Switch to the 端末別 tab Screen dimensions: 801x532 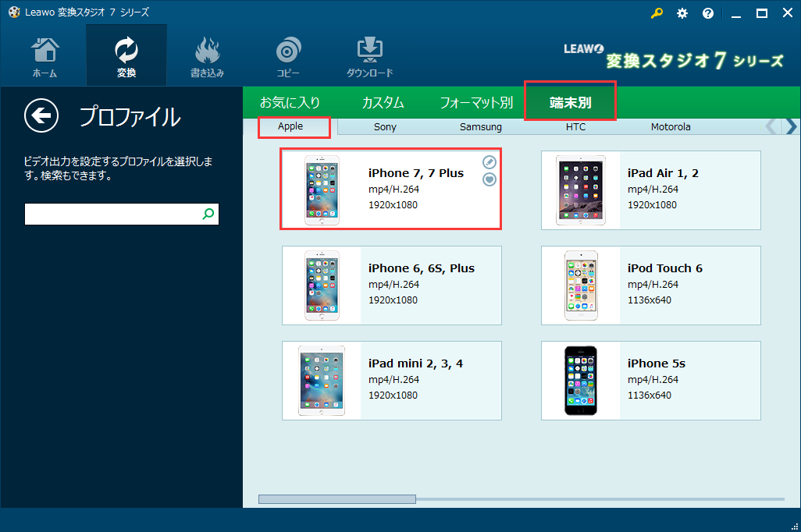[x=570, y=101]
